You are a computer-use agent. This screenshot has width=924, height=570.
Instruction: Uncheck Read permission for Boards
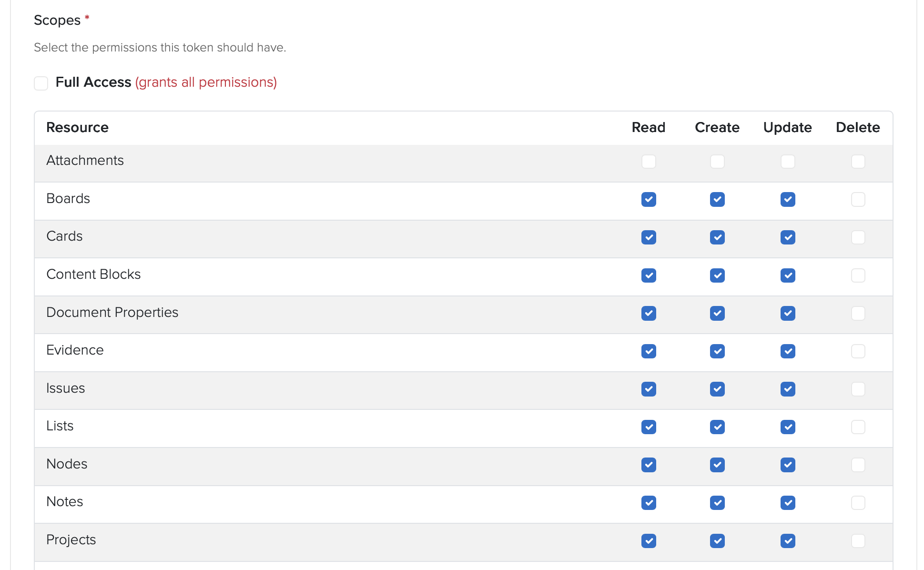649,199
